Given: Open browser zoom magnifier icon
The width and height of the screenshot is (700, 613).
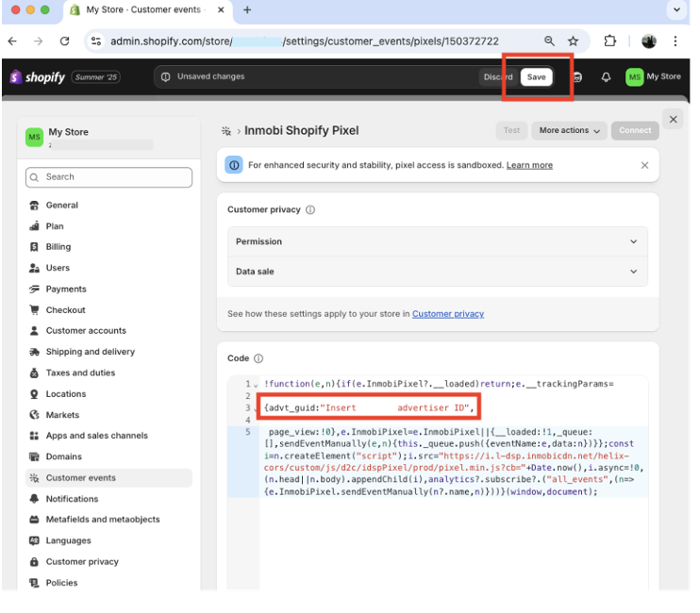Looking at the screenshot, I should point(550,41).
